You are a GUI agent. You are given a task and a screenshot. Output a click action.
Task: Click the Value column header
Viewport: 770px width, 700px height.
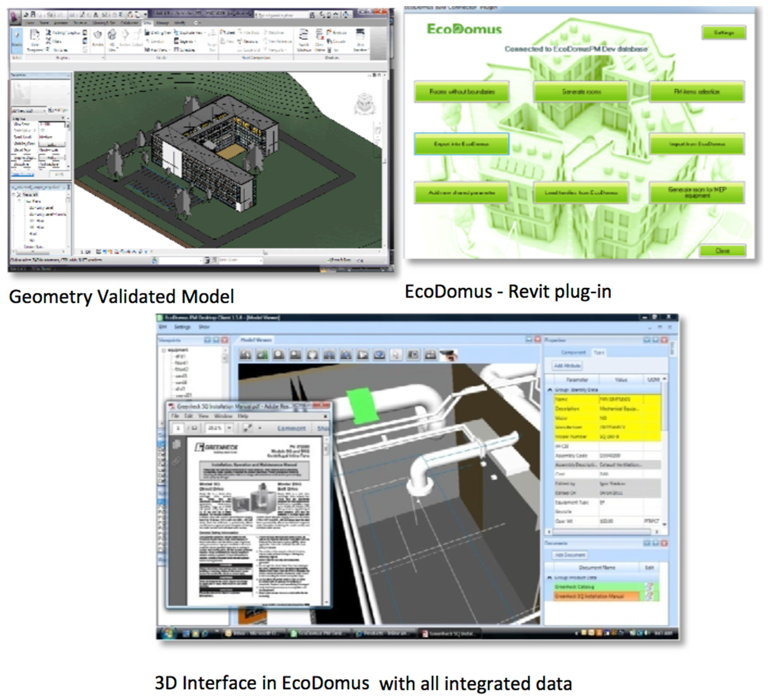coord(621,380)
